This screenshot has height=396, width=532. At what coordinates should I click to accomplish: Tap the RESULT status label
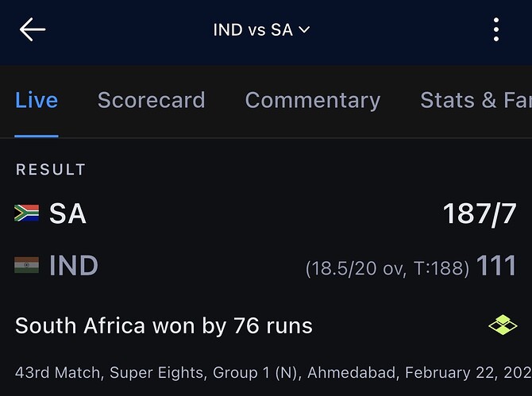[51, 169]
